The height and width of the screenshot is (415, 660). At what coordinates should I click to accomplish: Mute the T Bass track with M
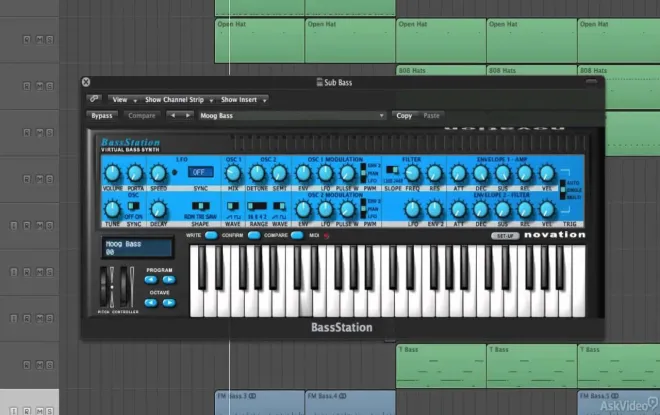tap(40, 364)
